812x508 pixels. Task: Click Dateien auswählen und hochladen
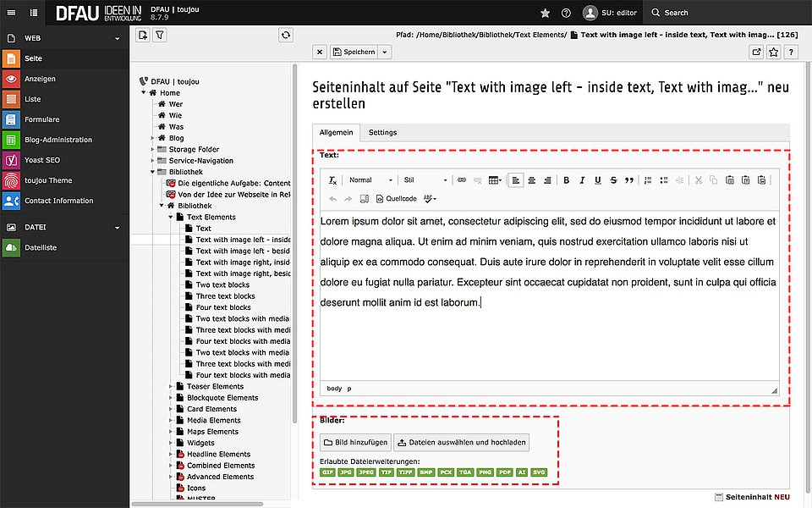(x=462, y=442)
